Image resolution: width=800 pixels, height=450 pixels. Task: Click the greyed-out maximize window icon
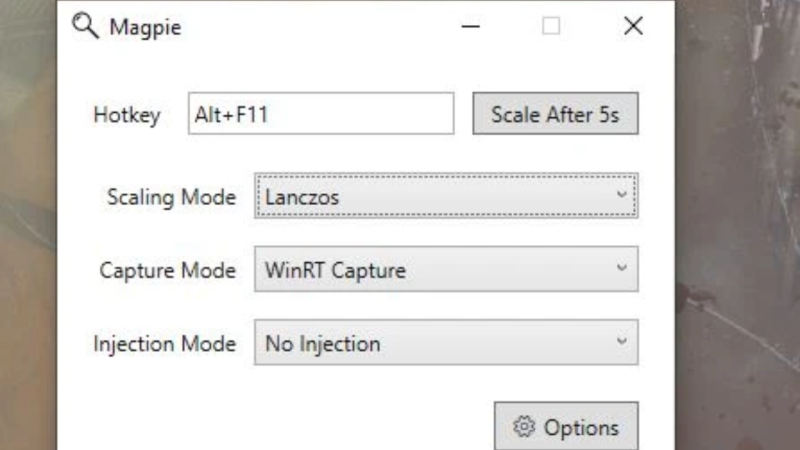[551, 27]
